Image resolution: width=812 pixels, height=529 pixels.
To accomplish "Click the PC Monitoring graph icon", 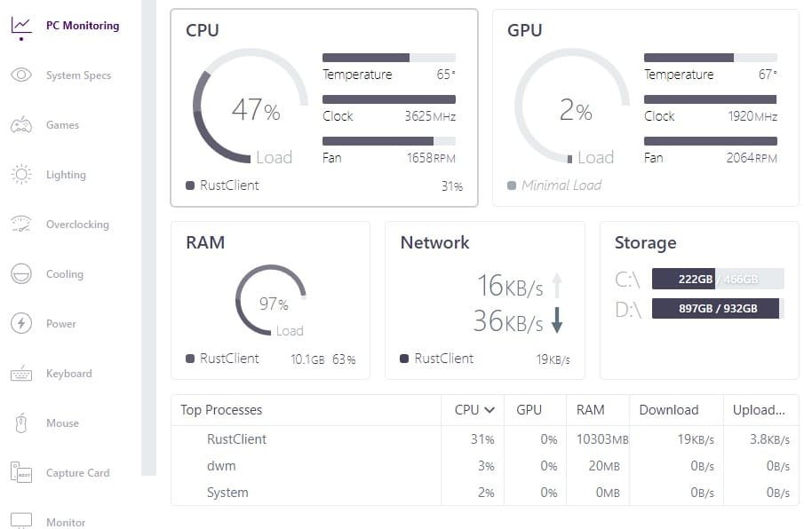I will point(21,26).
